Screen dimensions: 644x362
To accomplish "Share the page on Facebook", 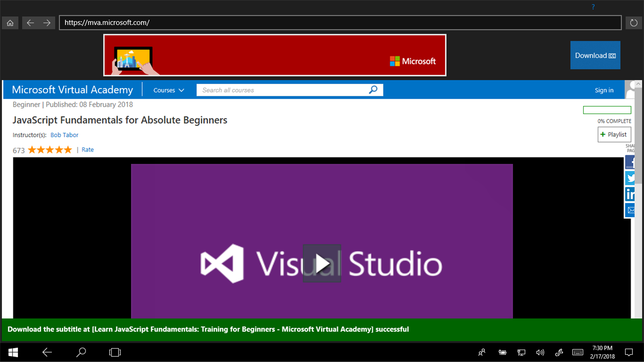I will pyautogui.click(x=630, y=162).
